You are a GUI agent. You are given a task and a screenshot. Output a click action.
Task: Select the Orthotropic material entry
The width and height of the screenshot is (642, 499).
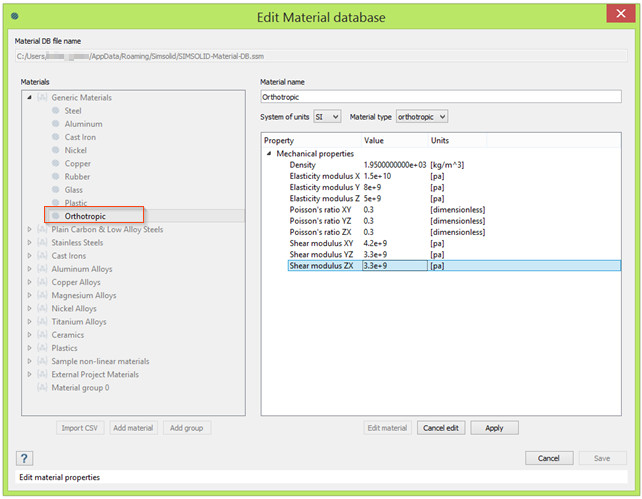coord(85,216)
